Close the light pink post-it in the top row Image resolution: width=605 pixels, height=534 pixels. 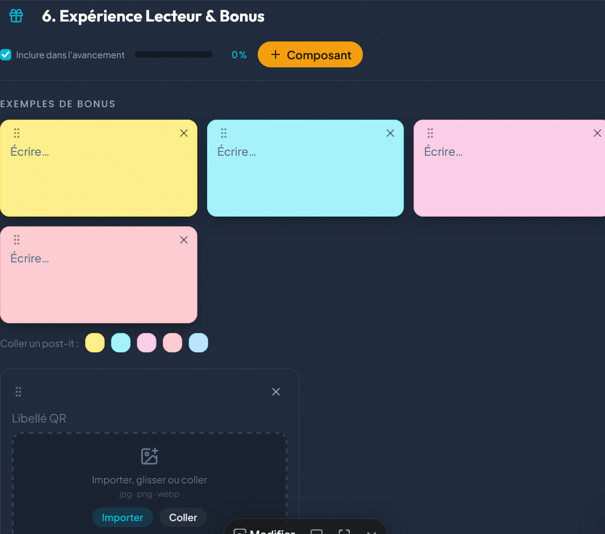point(597,133)
